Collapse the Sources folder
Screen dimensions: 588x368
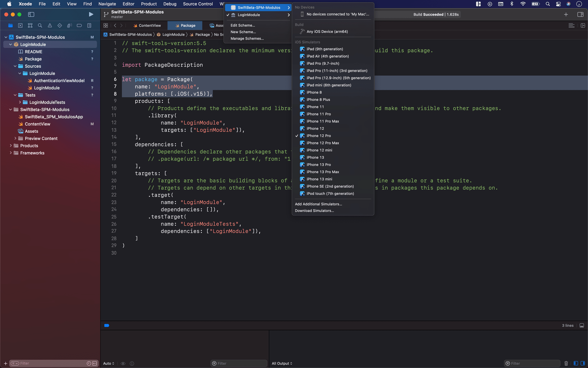point(15,66)
